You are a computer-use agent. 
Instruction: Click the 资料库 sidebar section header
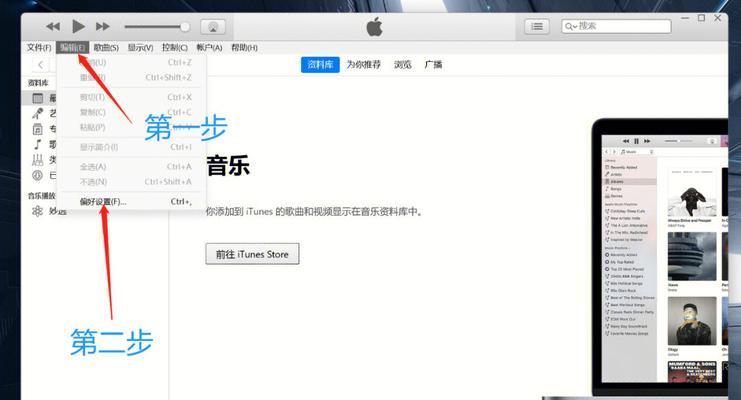(38, 83)
